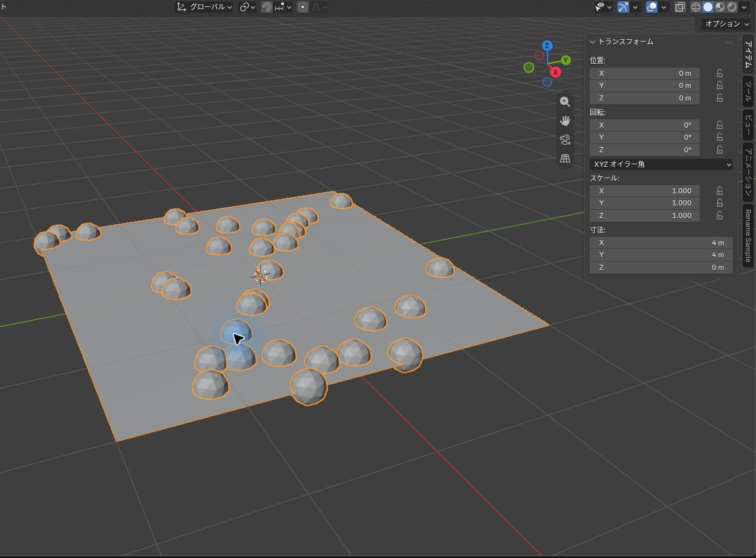Click the negative Y green circle on gizmo
756x558 pixels.
click(529, 68)
